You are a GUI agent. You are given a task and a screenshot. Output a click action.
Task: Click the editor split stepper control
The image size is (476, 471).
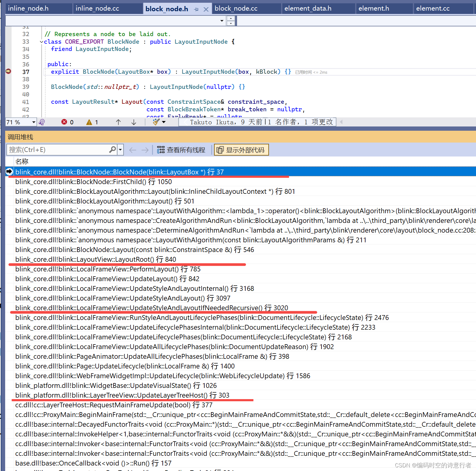[231, 21]
